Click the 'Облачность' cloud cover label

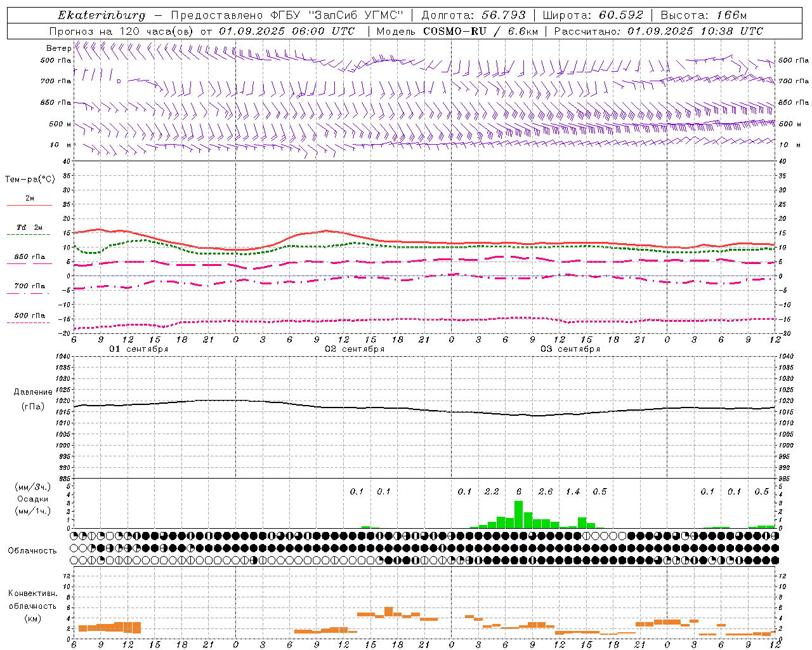32,550
